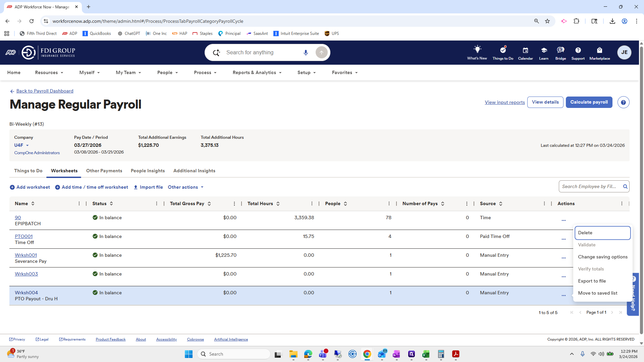Open the Marketplace shopping bag icon
The image size is (644, 362).
click(x=599, y=50)
